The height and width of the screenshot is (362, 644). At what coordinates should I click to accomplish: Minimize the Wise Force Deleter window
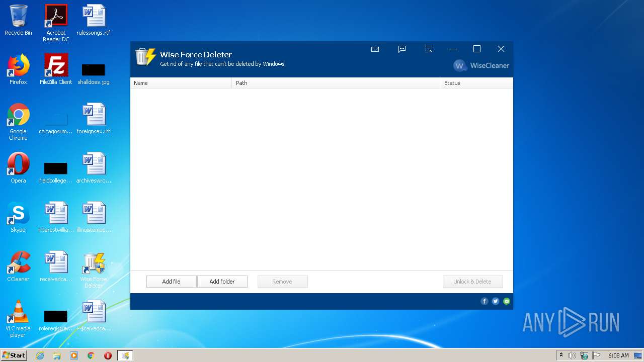[x=453, y=49]
